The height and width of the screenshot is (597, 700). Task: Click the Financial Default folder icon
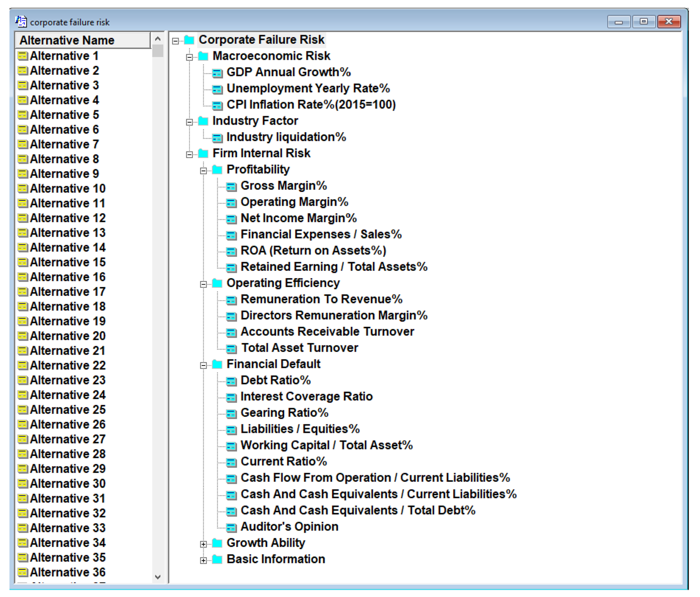pos(217,364)
